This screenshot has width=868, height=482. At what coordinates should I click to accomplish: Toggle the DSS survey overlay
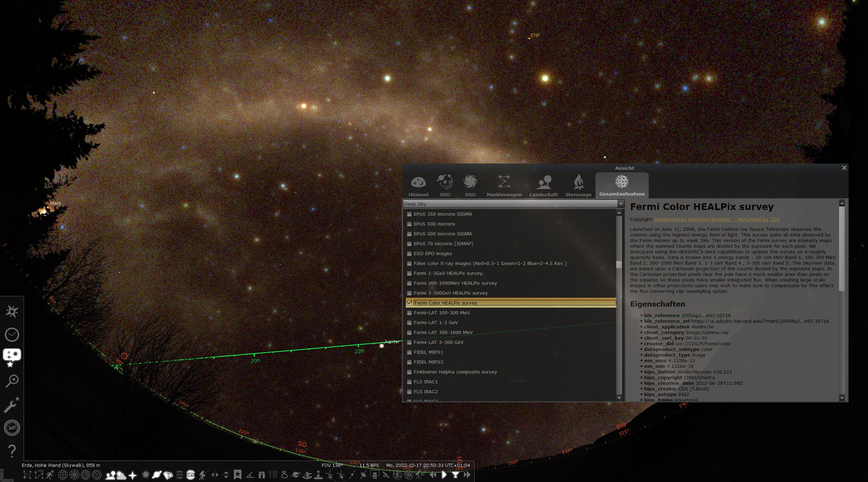(x=179, y=475)
